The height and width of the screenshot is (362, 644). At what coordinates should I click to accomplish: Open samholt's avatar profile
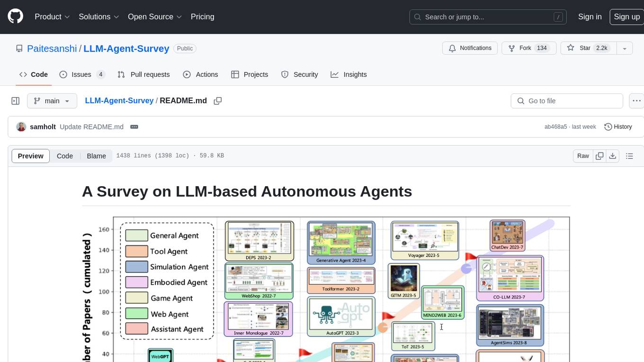[21, 127]
